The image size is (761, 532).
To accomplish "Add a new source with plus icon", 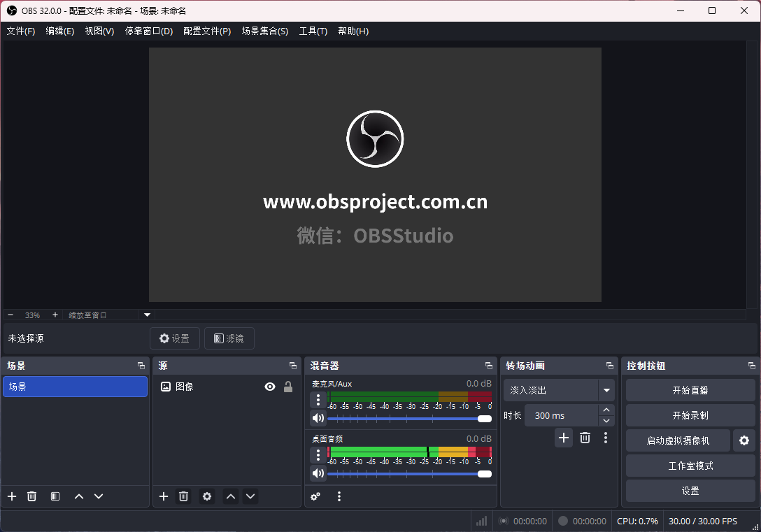I will click(164, 496).
